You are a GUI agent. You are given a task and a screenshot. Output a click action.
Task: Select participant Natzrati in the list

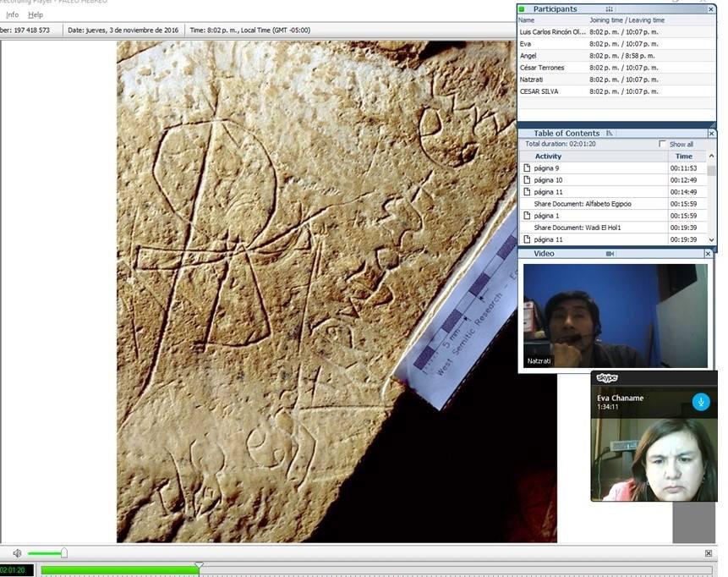[616, 80]
